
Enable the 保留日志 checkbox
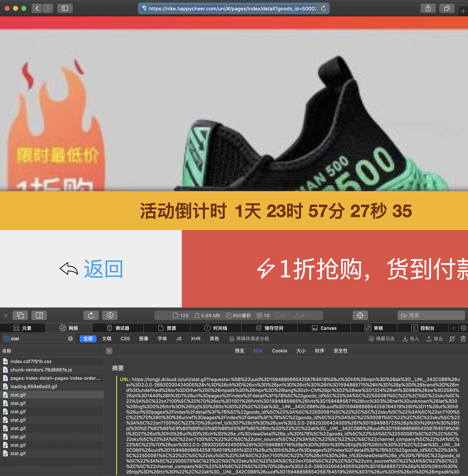click(x=372, y=339)
